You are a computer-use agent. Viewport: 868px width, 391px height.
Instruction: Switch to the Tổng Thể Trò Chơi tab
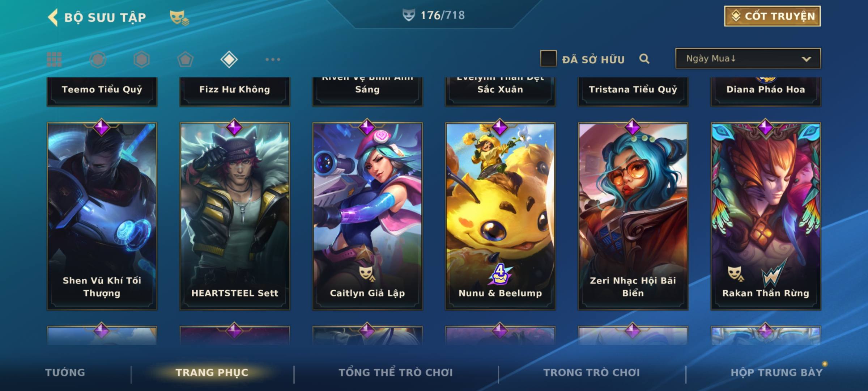pos(396,373)
